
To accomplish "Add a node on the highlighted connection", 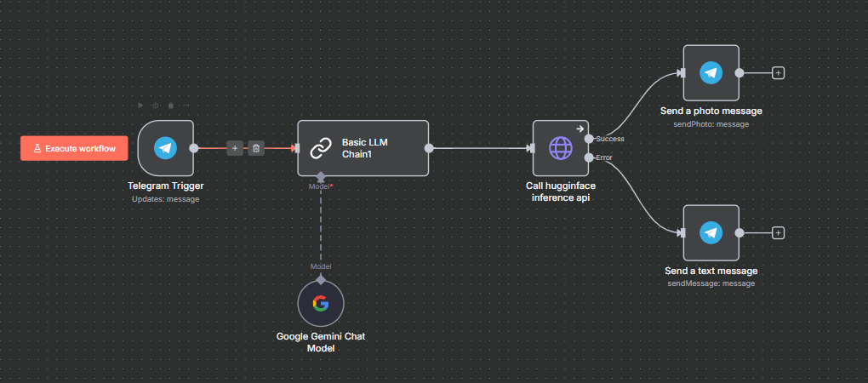I will tap(236, 148).
